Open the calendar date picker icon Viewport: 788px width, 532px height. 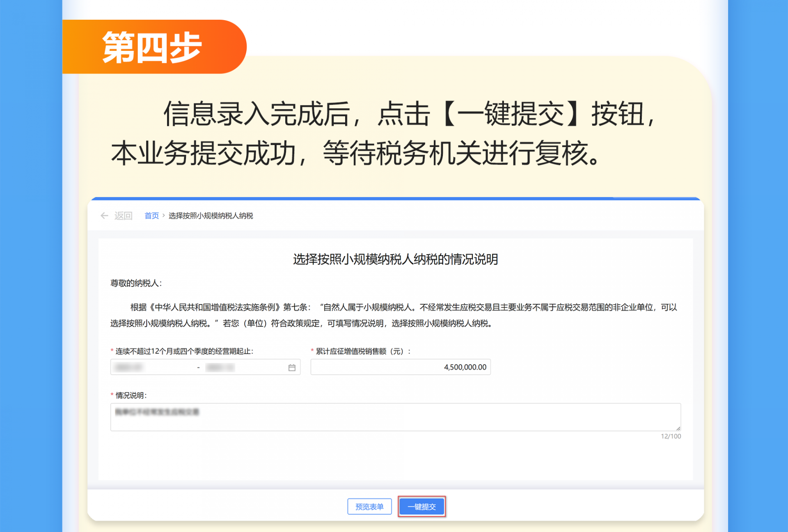[x=292, y=367]
